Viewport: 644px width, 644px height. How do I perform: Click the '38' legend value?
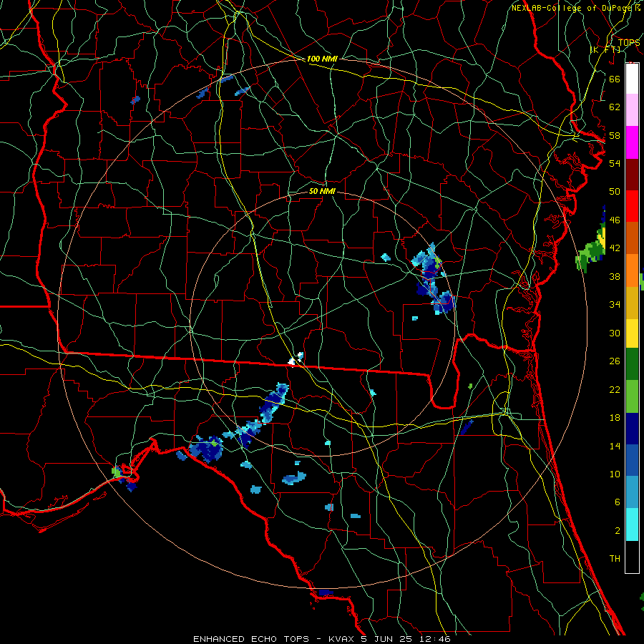615,276
